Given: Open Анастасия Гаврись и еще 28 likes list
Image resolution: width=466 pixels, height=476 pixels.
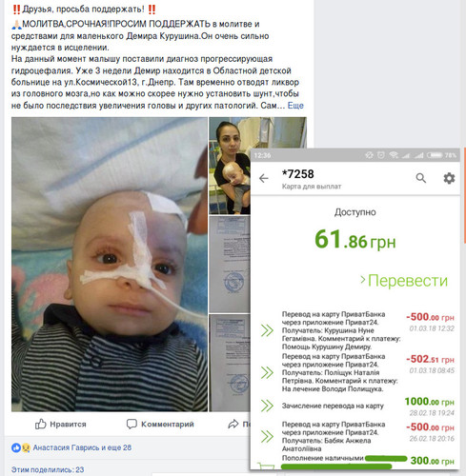Looking at the screenshot, I should (x=82, y=447).
